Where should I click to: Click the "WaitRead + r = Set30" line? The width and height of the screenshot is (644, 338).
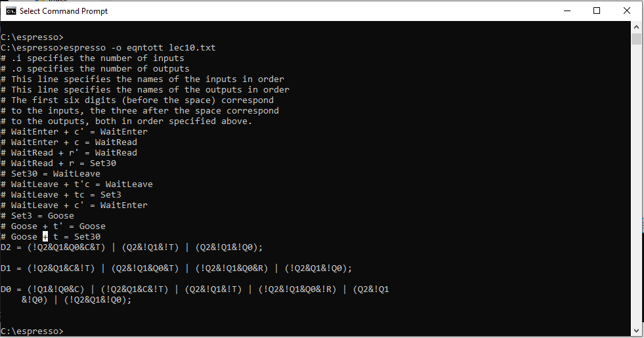click(63, 163)
